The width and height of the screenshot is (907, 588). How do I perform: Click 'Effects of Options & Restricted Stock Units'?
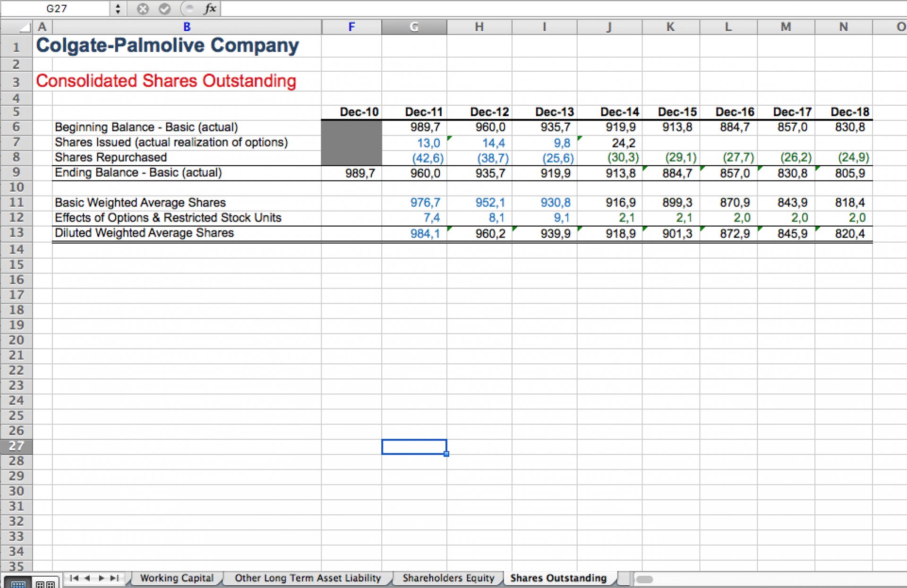[x=168, y=218]
